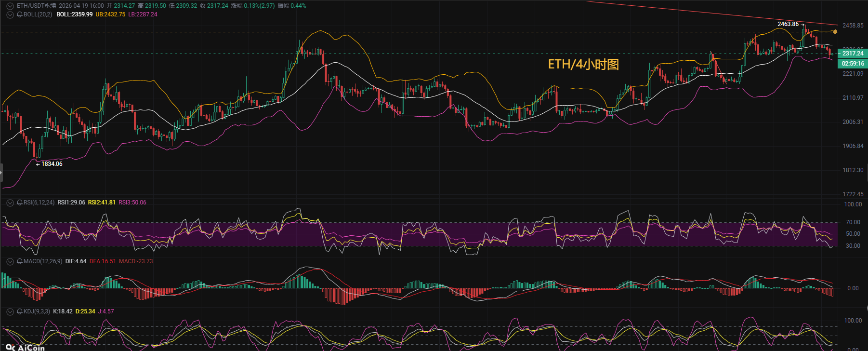Open MACD(12,26,9) indicator settings label
This screenshot has width=868, height=351.
(x=43, y=261)
